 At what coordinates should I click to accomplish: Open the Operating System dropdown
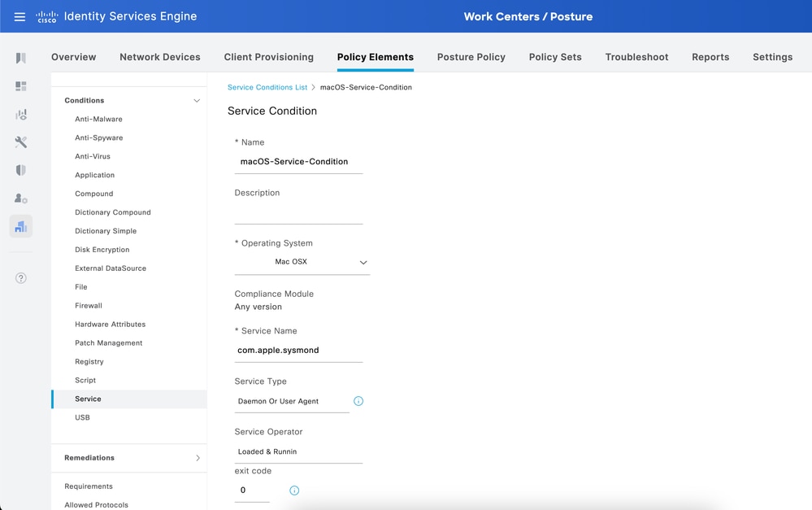pyautogui.click(x=302, y=262)
